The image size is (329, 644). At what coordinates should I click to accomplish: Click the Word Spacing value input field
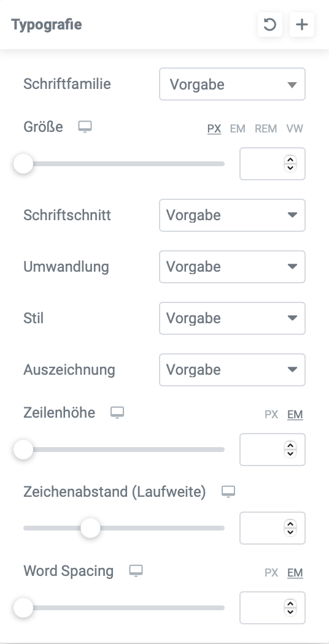pyautogui.click(x=273, y=608)
